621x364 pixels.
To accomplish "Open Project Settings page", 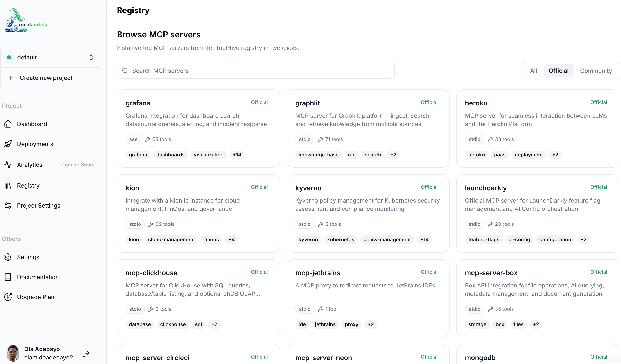I will tap(39, 206).
